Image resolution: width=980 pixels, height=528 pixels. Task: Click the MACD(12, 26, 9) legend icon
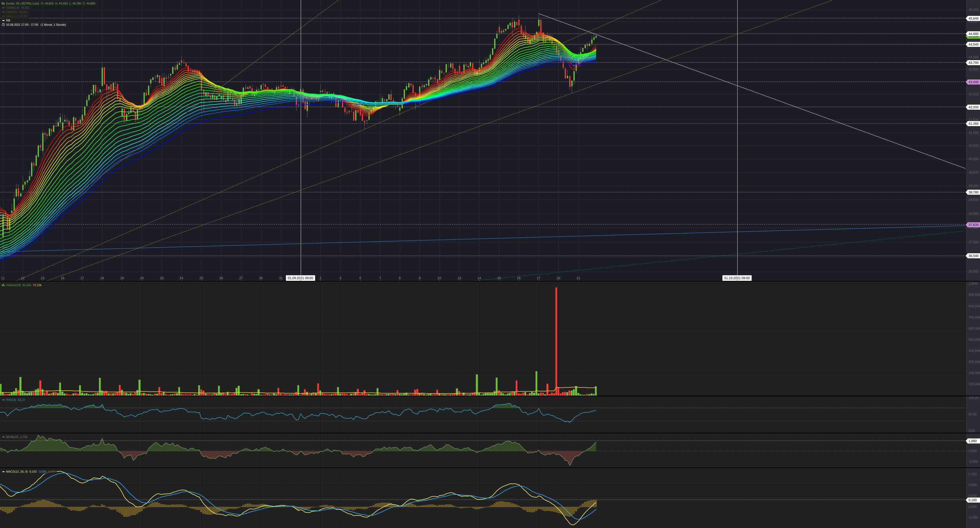coord(3,472)
